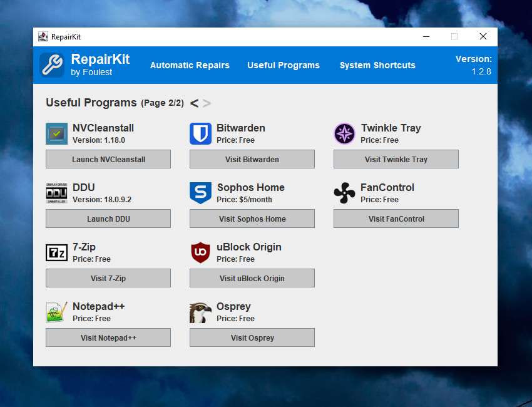
Task: Click the 'Version: 18.0.9.2' text under DDU
Action: pyautogui.click(x=102, y=200)
